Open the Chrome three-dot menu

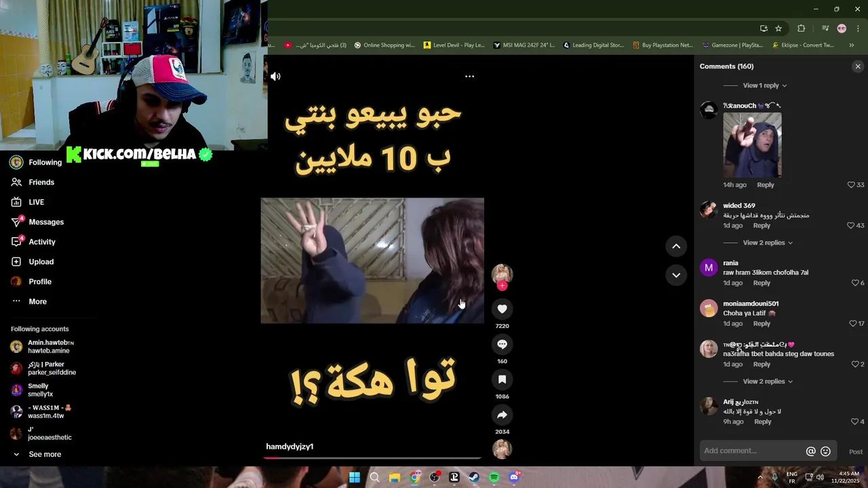pos(858,28)
